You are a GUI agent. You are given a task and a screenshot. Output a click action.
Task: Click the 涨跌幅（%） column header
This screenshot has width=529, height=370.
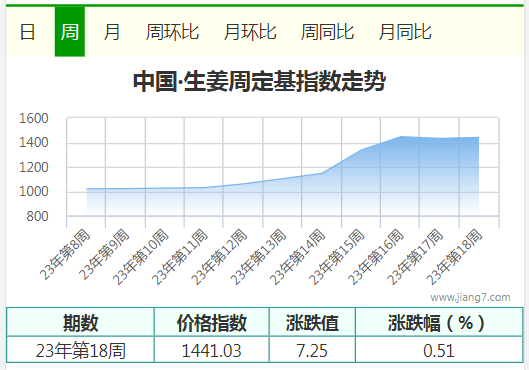(x=439, y=322)
